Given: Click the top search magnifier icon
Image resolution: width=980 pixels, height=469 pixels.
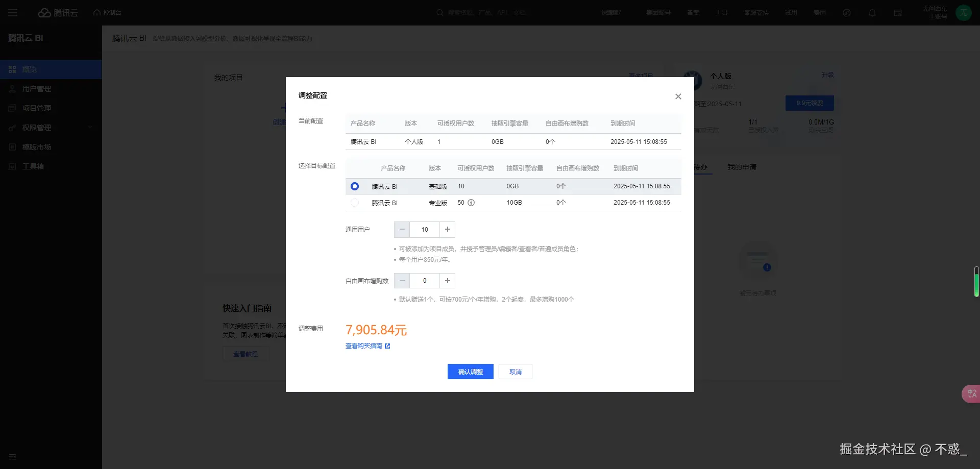Looking at the screenshot, I should click(x=440, y=13).
